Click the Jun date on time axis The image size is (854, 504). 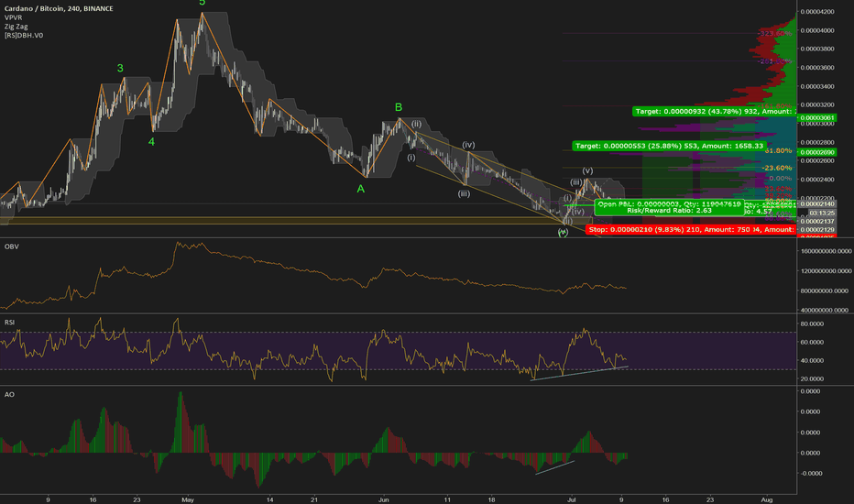point(383,499)
